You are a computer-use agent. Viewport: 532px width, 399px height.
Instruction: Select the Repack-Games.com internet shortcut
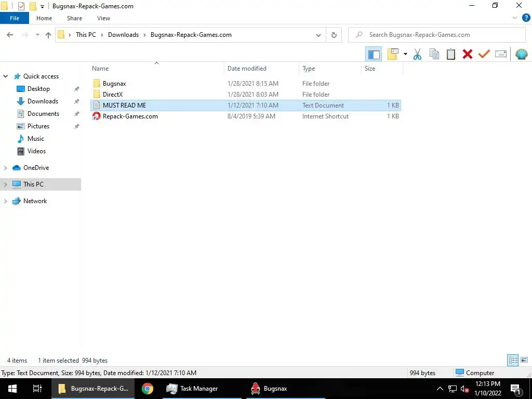130,116
